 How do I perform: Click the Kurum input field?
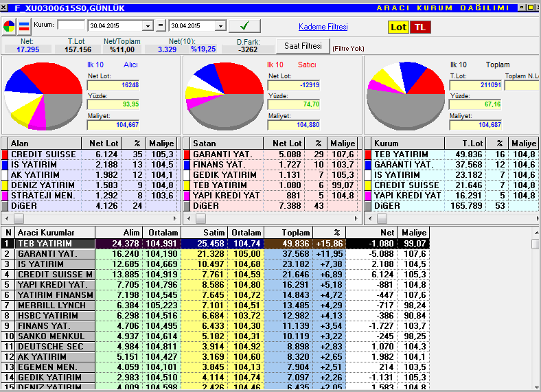coord(71,25)
